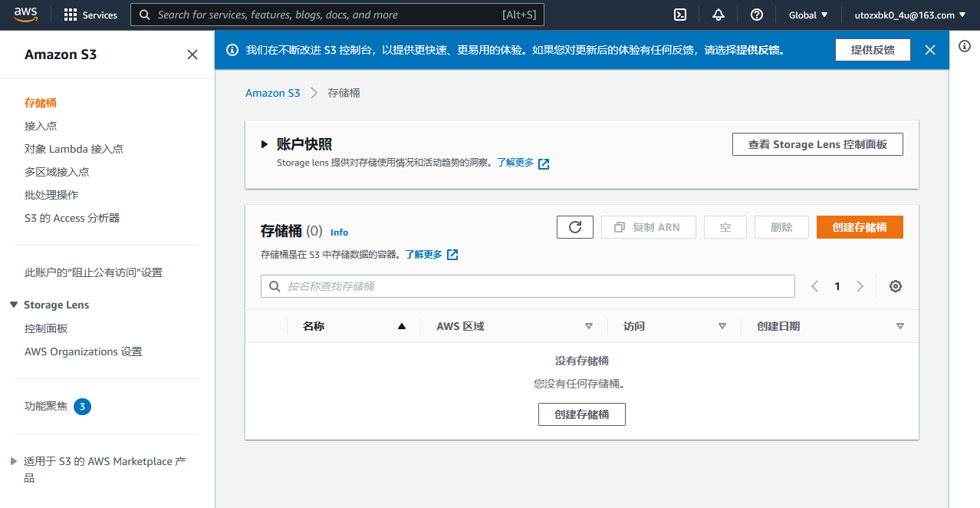Open 对象 Lambda 接入点

74,149
